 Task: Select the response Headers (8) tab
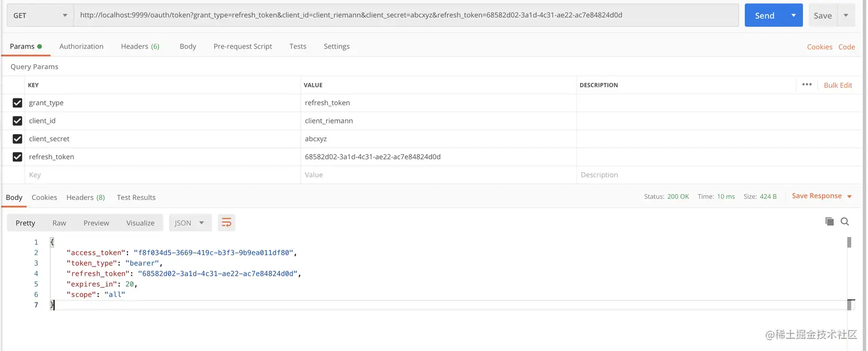point(86,197)
